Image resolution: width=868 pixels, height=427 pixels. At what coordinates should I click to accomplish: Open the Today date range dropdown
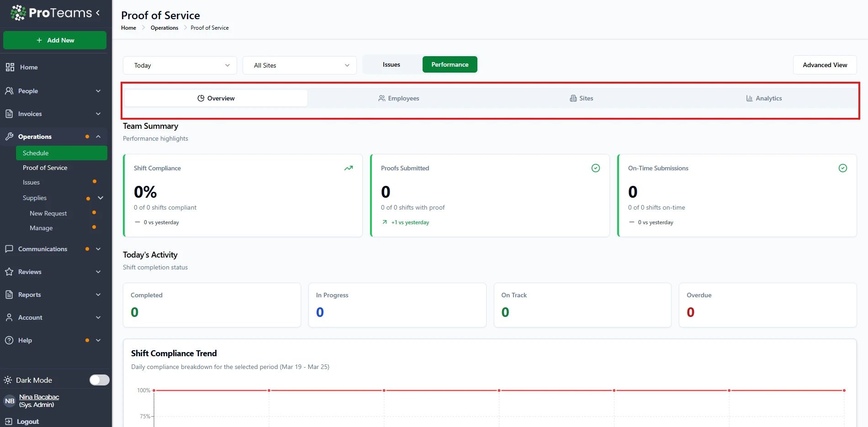click(180, 65)
